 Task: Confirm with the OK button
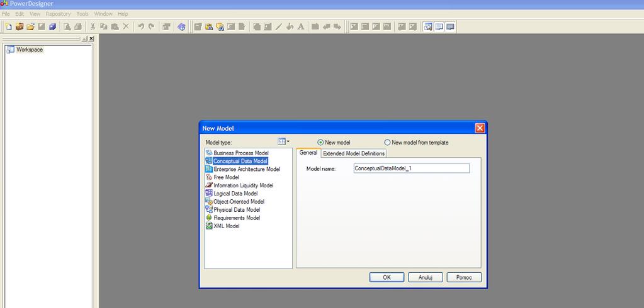(387, 277)
